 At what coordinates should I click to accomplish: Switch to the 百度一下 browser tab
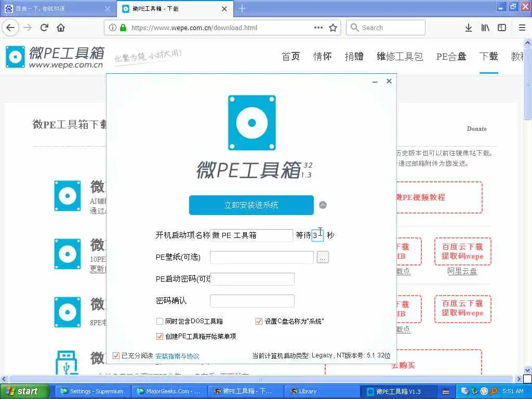58,9
